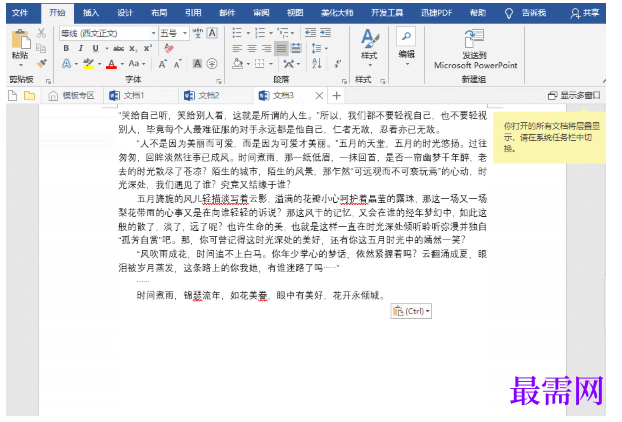The height and width of the screenshot is (422, 622).
Task: Click 显示多窗口 show multiple windows
Action: [574, 96]
